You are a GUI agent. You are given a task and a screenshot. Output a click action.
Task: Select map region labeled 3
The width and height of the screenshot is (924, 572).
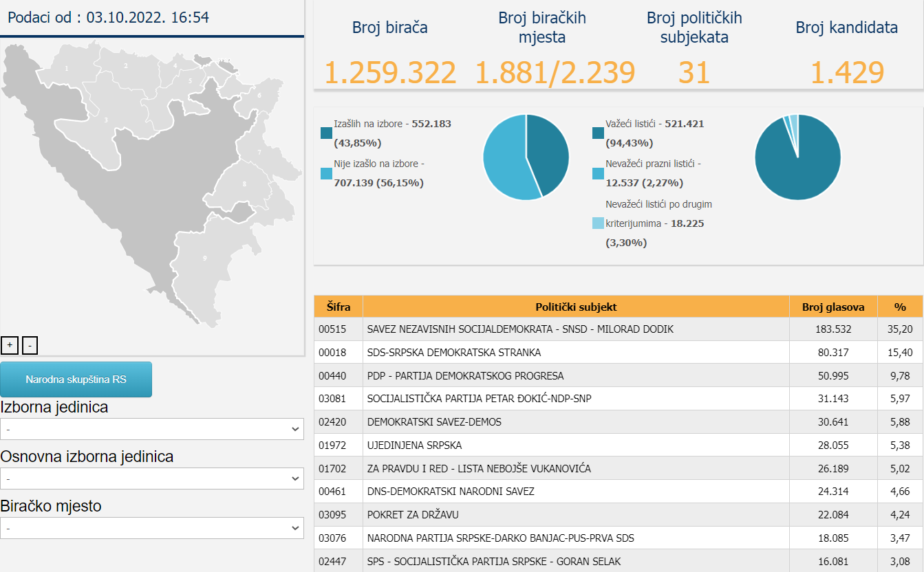point(106,120)
